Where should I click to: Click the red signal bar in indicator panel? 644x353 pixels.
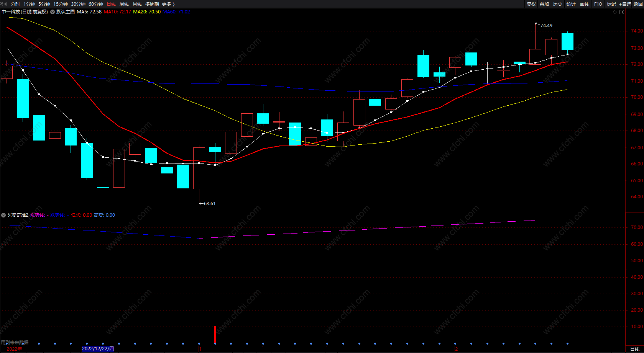click(x=215, y=335)
